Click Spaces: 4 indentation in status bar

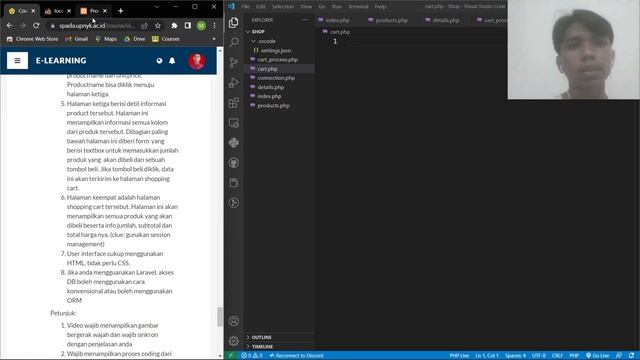[x=515, y=356]
